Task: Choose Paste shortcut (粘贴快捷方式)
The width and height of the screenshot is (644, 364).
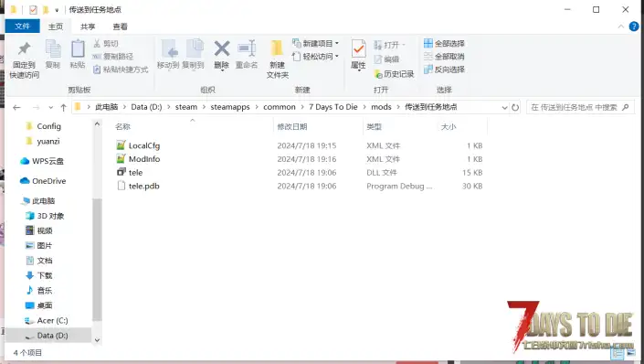Action: (121, 70)
